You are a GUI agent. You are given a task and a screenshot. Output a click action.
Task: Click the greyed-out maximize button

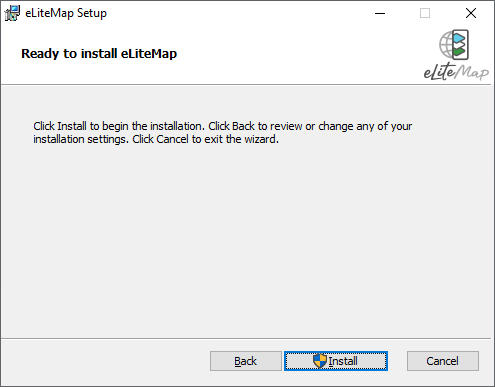click(425, 13)
